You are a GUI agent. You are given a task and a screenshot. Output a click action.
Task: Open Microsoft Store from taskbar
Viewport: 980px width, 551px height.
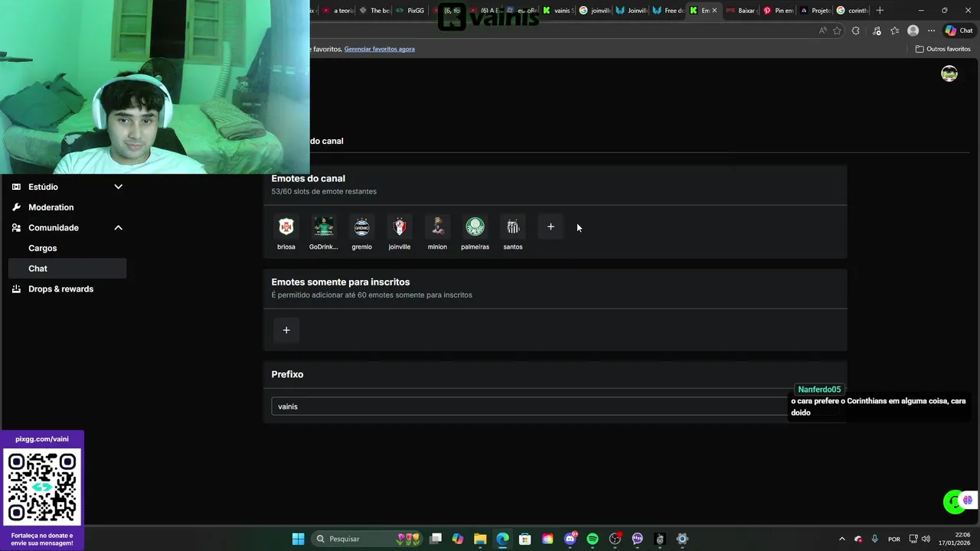pos(525,539)
